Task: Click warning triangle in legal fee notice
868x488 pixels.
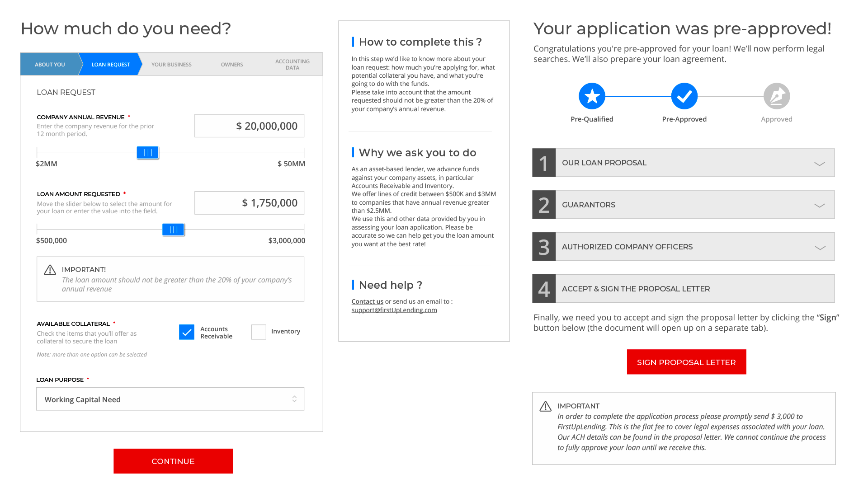Action: click(x=546, y=407)
